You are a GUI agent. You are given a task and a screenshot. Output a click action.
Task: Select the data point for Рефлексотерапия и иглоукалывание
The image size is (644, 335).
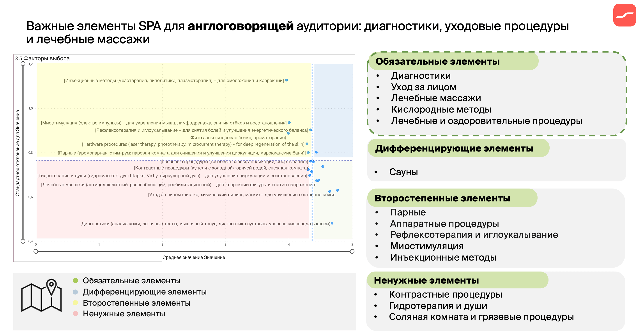point(311,130)
